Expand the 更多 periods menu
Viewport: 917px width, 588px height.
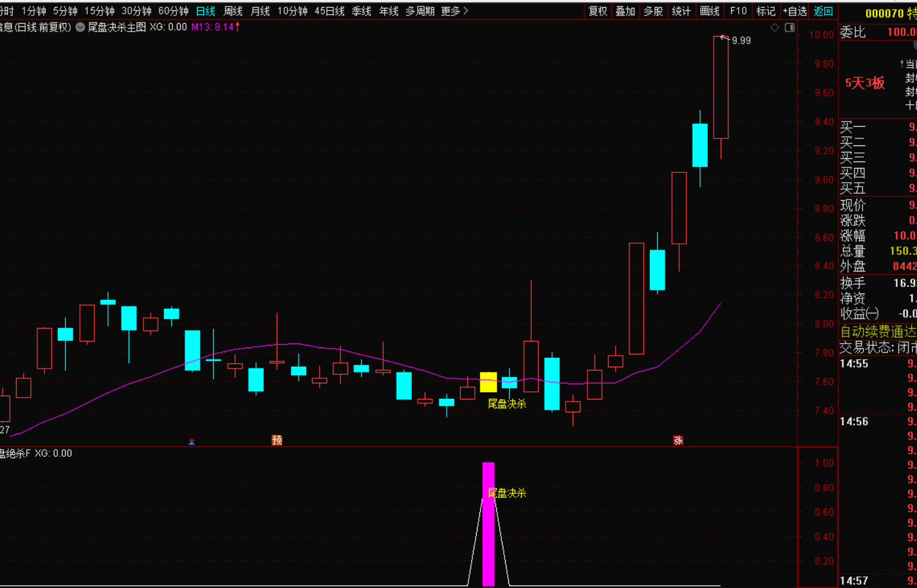tap(454, 11)
